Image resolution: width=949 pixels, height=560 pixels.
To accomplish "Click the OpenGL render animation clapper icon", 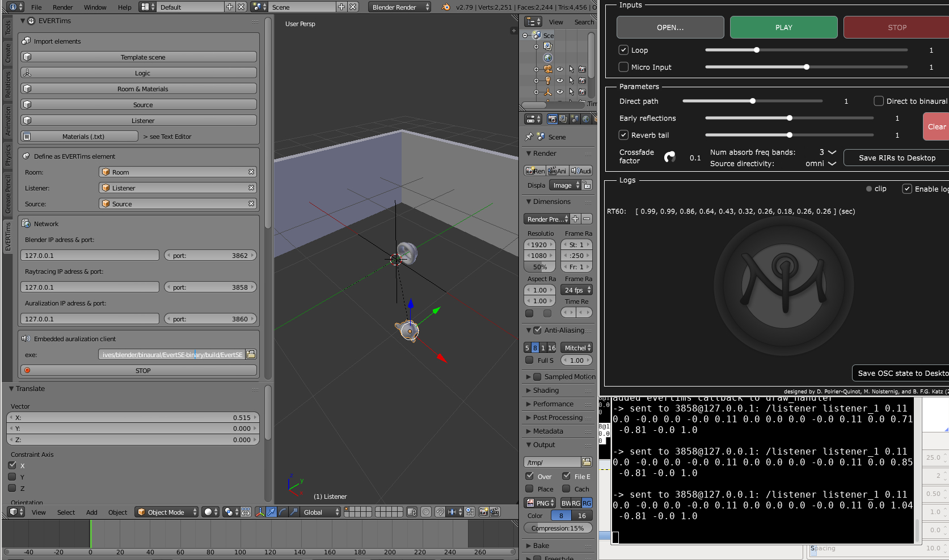I will tap(495, 512).
